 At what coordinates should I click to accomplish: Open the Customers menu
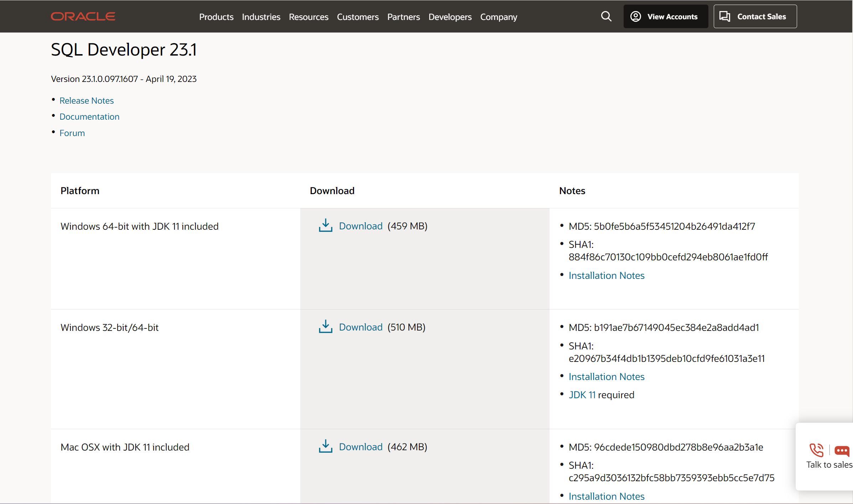tap(358, 17)
